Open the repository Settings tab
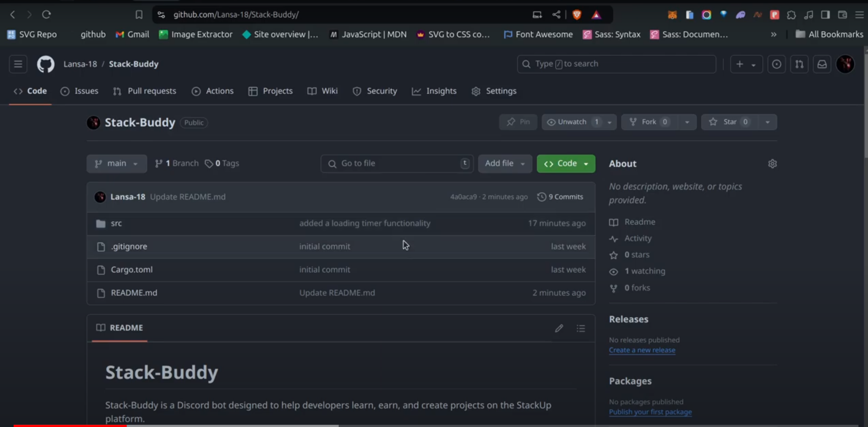868x427 pixels. (x=494, y=91)
